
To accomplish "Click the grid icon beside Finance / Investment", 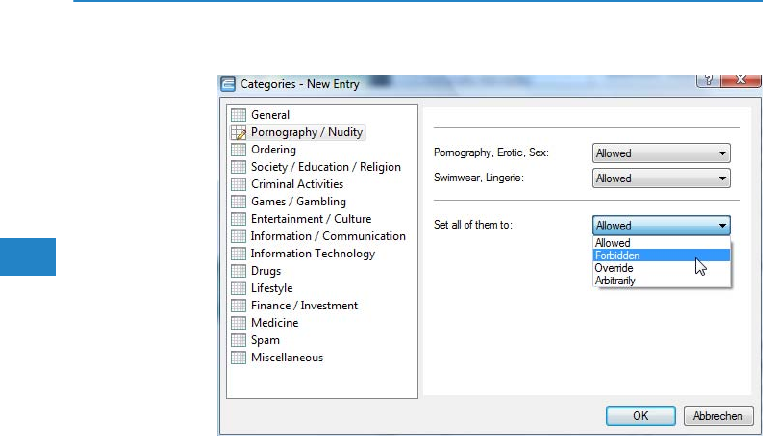I will (238, 306).
